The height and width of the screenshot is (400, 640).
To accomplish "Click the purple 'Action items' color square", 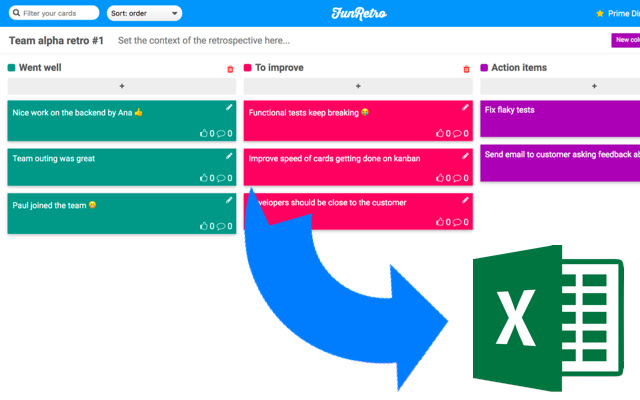I will (484, 68).
